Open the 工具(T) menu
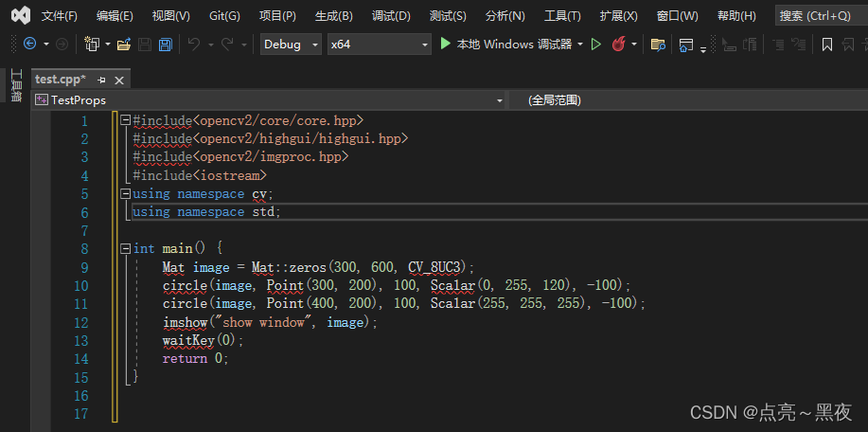The height and width of the screenshot is (432, 868). point(562,16)
